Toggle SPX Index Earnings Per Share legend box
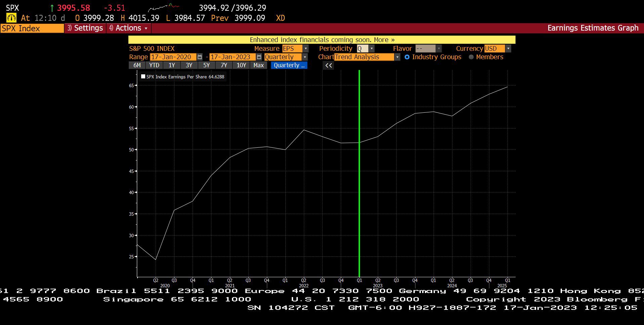The image size is (644, 325). (143, 77)
